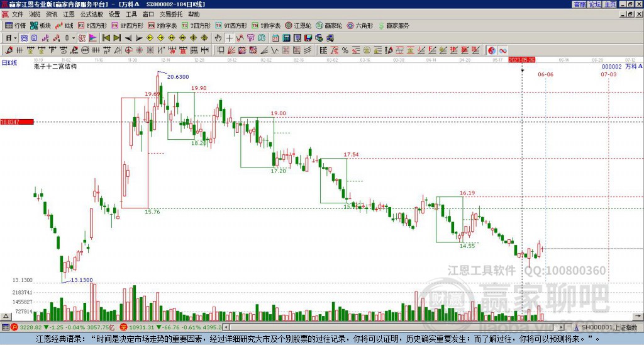The image size is (644, 345).
Task: Open the 资讯 menu
Action: pos(52,14)
